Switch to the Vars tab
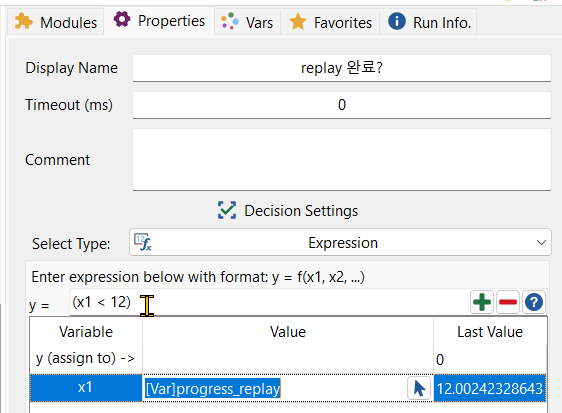The width and height of the screenshot is (562, 413). point(247,22)
